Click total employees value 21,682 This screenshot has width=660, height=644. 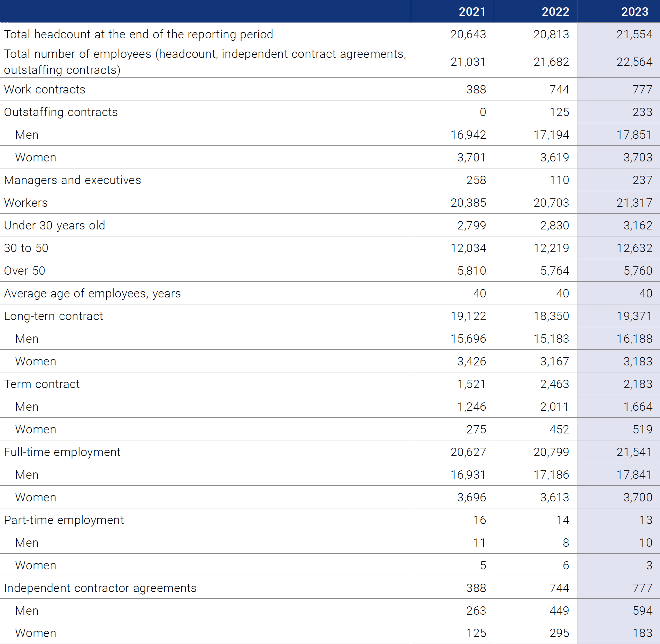click(551, 62)
